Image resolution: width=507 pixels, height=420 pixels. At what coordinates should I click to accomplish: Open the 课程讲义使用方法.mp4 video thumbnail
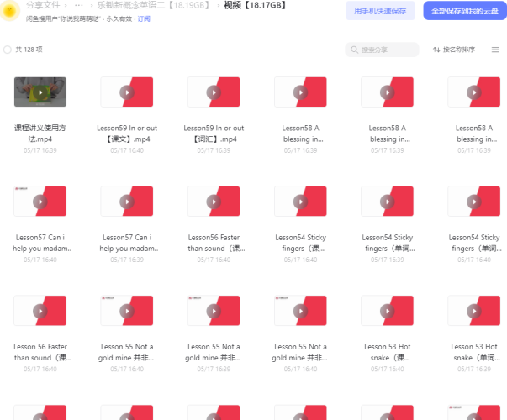(x=40, y=92)
